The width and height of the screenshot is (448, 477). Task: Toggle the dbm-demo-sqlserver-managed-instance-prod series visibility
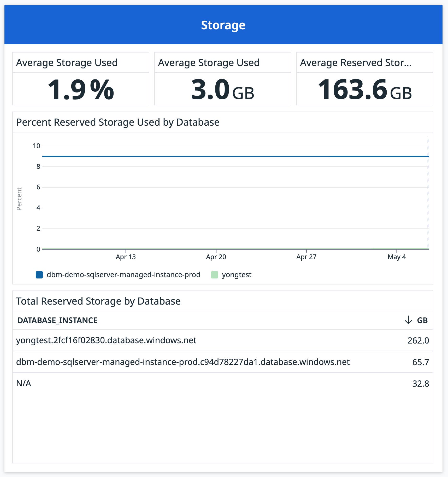(x=123, y=275)
